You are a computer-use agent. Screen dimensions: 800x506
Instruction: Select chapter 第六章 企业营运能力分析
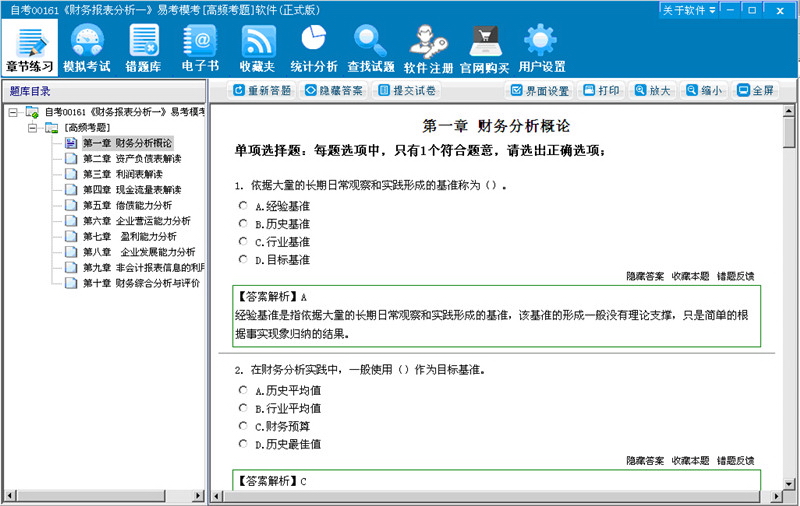click(x=137, y=221)
